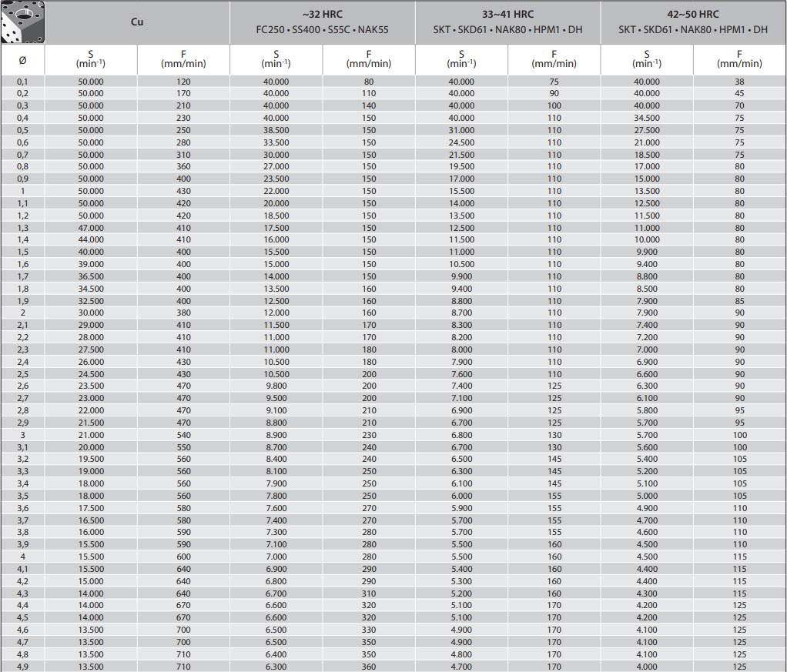Select the S (min⁻¹) header under 33~41 HRC
The image size is (787, 672).
(461, 59)
